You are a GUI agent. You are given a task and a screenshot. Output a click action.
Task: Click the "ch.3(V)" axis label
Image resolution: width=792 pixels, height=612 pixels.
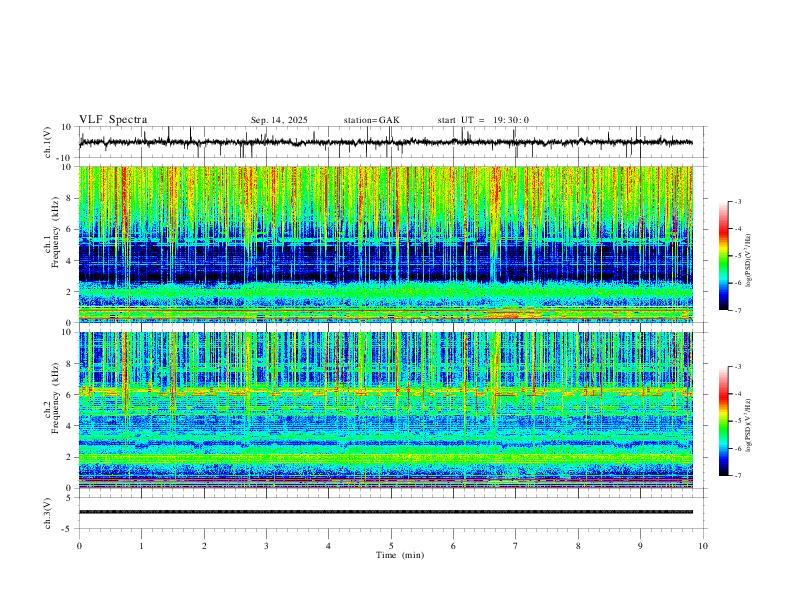[48, 514]
